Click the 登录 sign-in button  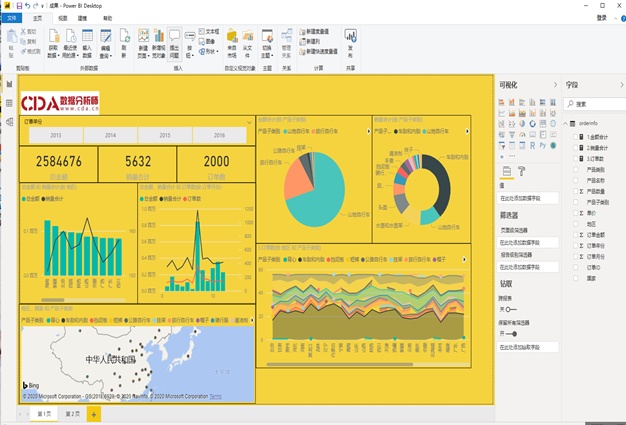(602, 18)
